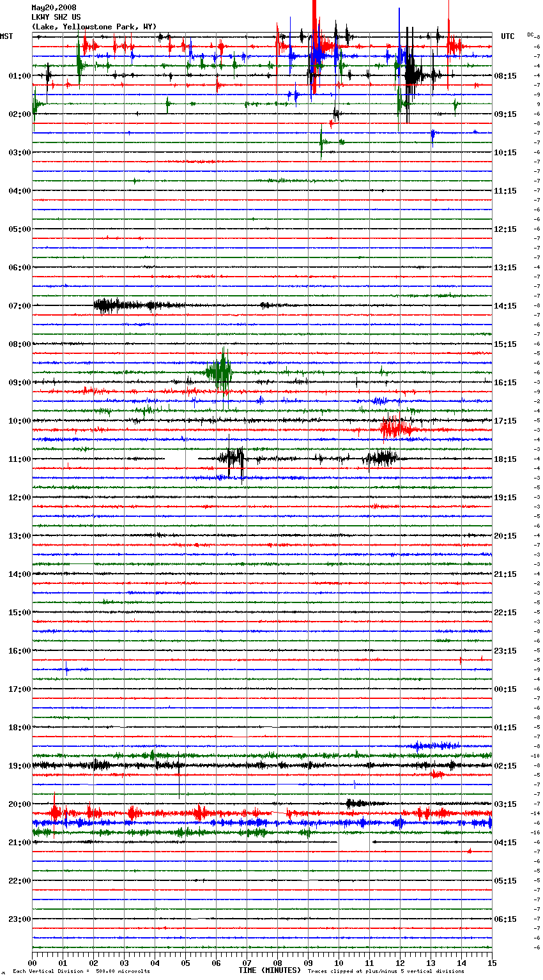Screen dimensions: 543x980
Task: Select the 07:00 MST time label
Action: pyautogui.click(x=20, y=306)
